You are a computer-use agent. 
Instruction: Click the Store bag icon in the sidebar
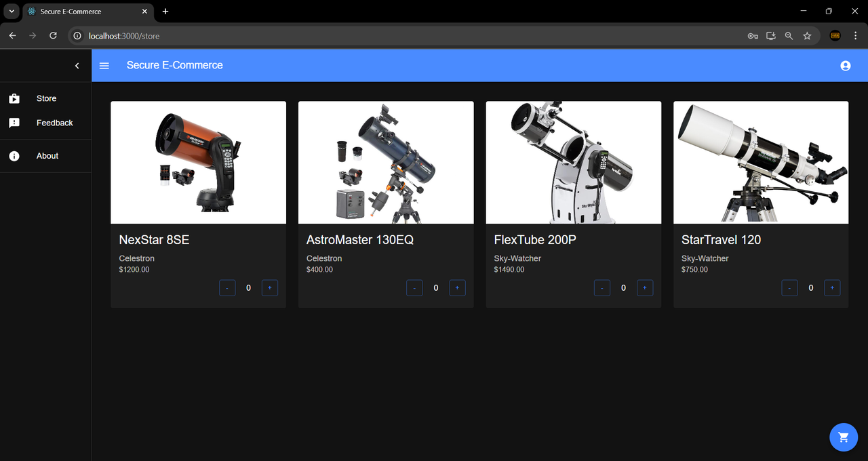(x=14, y=99)
